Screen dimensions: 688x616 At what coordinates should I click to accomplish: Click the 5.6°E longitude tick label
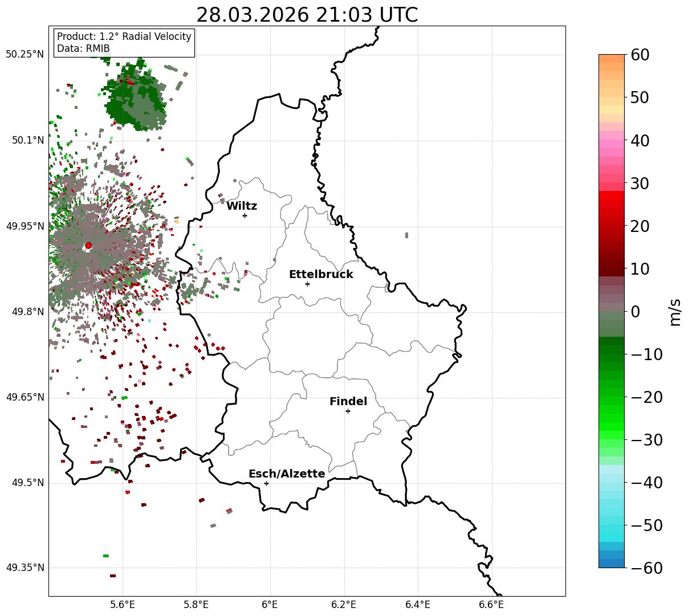pos(123,605)
